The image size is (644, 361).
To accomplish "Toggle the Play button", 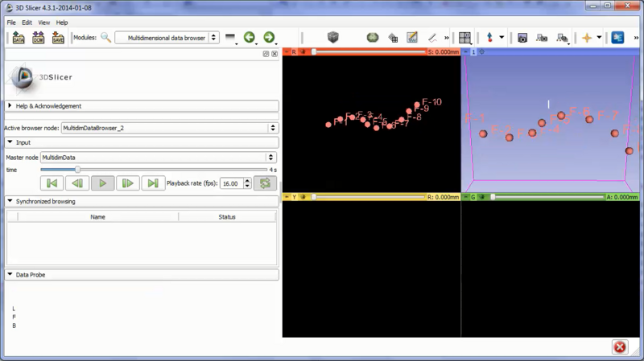I will (103, 183).
